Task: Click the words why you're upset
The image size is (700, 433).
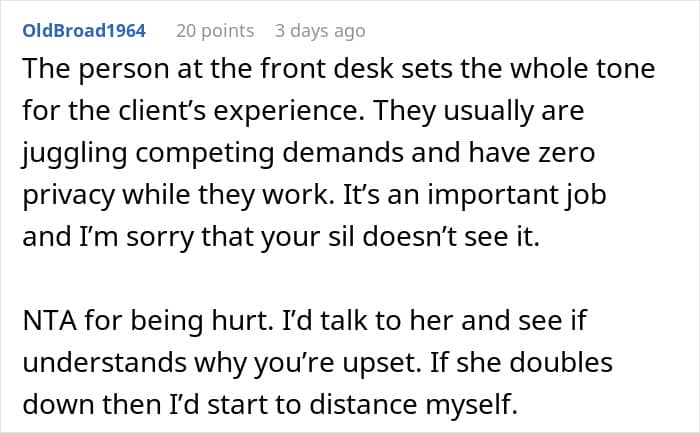Action: (x=308, y=364)
